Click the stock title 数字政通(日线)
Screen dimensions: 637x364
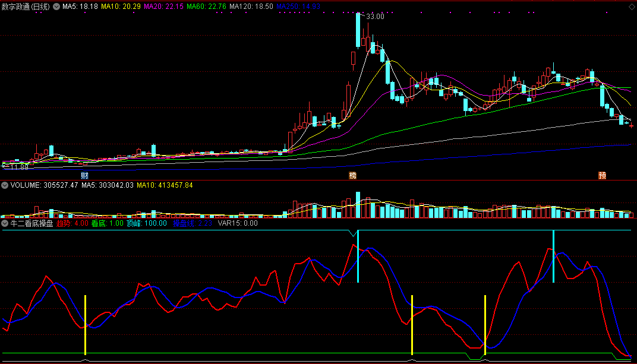26,7
